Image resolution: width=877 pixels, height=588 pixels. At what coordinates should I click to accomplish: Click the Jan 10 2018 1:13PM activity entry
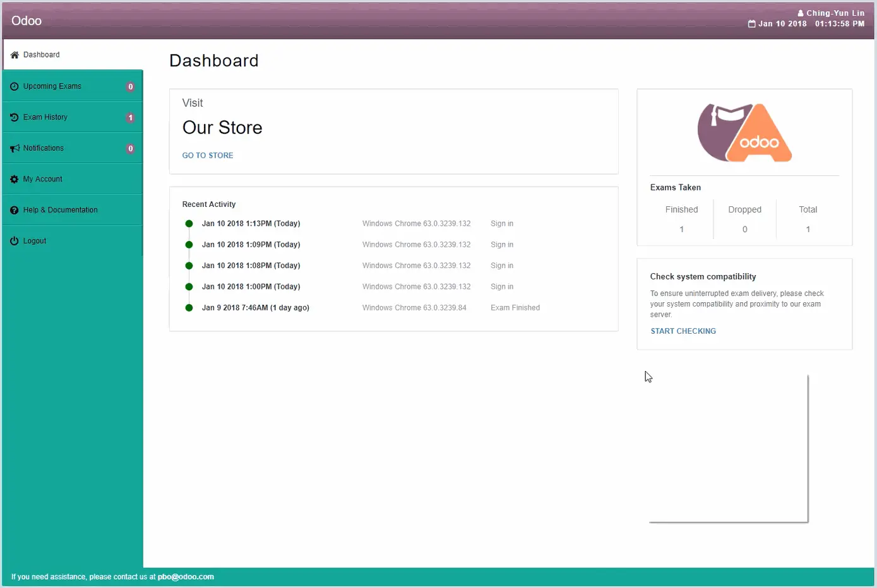pos(251,223)
